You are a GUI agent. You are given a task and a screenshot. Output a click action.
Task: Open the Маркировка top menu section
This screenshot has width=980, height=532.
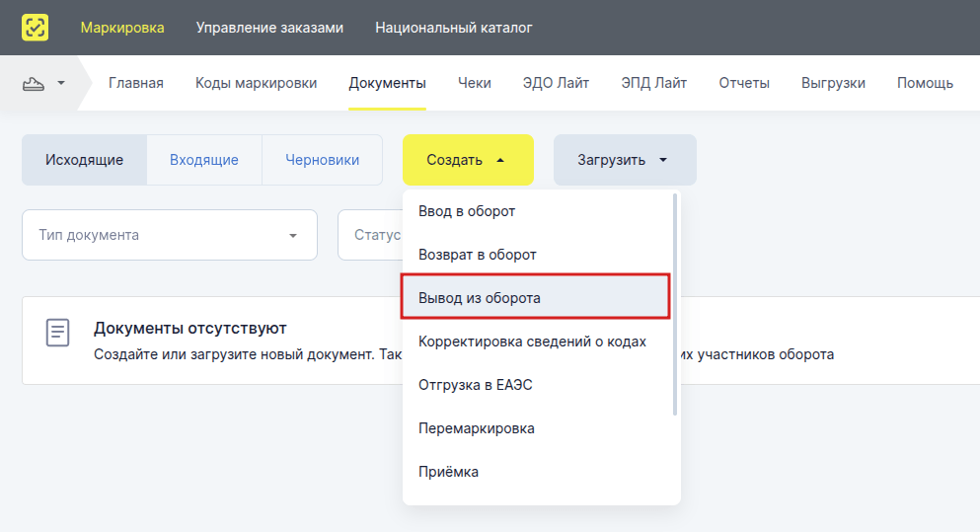tap(122, 28)
